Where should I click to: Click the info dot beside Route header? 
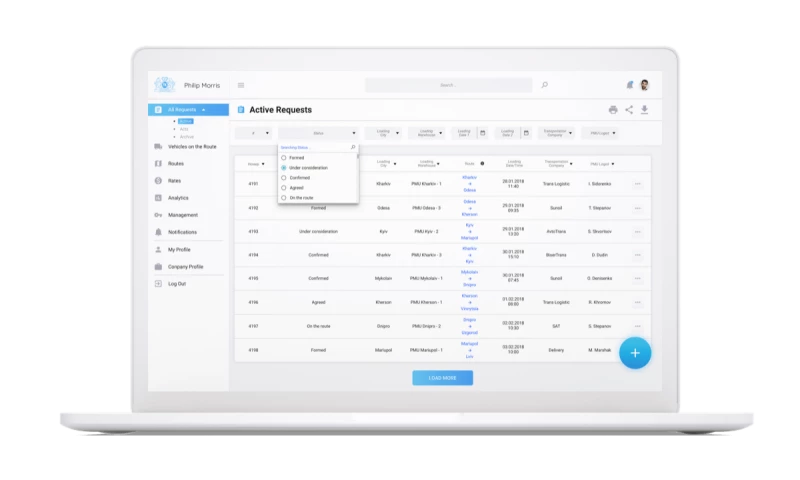point(482,164)
